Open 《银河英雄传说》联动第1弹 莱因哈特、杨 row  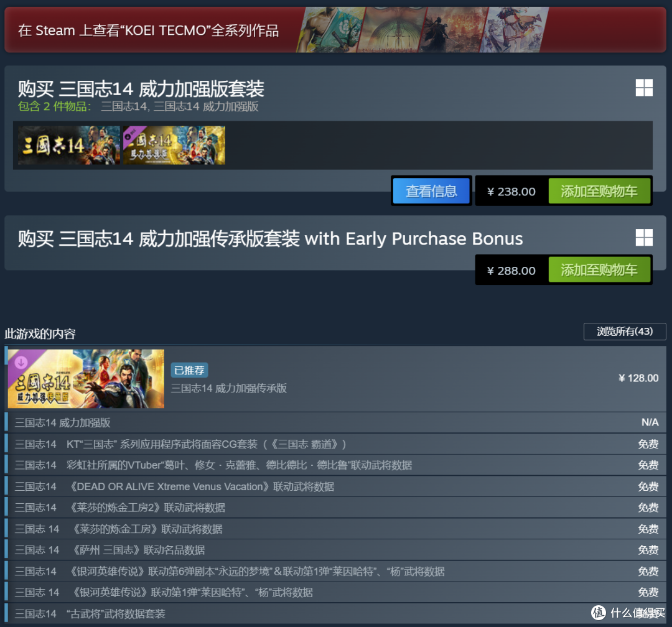click(335, 592)
